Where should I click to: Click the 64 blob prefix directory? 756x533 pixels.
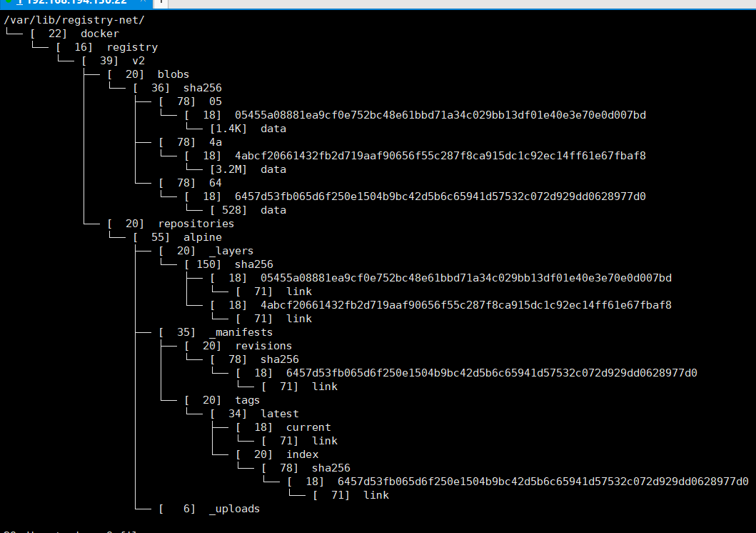(216, 183)
